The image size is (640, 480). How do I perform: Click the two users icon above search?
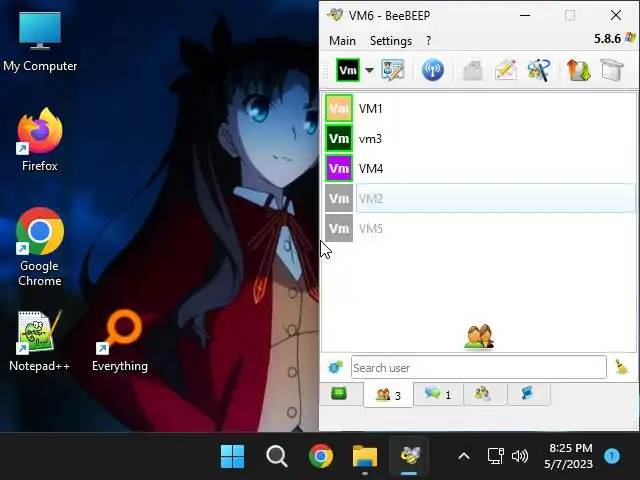(x=479, y=337)
